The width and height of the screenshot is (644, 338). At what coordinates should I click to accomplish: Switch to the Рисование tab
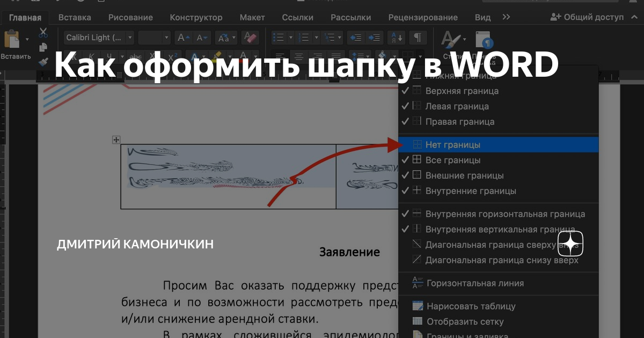pos(130,17)
